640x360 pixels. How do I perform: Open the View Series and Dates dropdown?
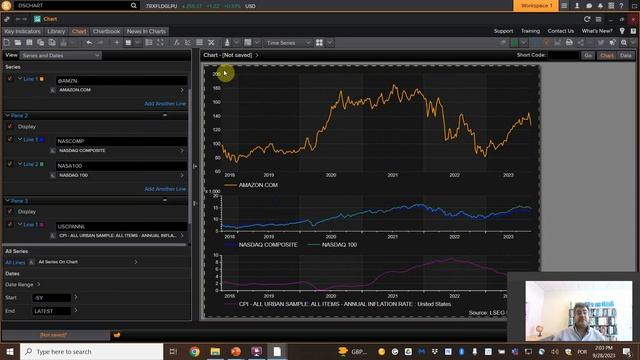click(60, 55)
